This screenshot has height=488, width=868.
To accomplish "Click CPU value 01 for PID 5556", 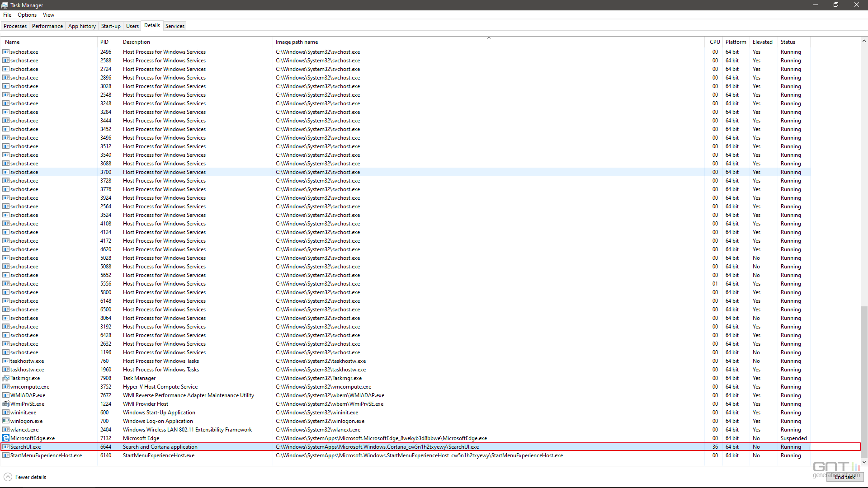I will (x=715, y=284).
